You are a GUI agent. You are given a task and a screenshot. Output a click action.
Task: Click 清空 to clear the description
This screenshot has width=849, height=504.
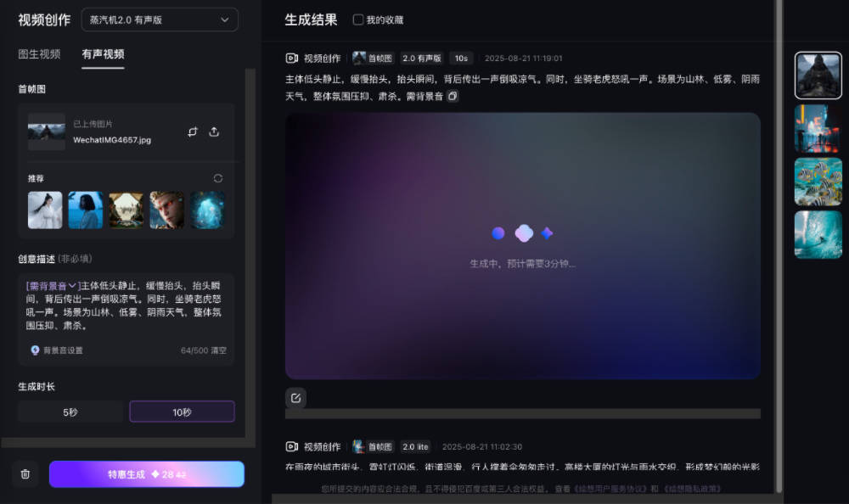[x=218, y=350]
